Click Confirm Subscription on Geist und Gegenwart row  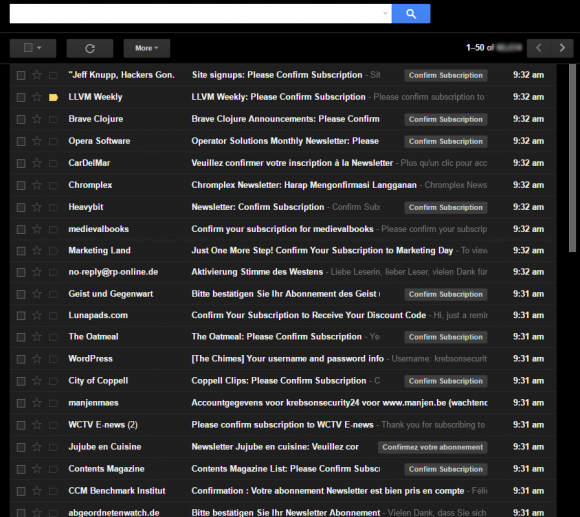pos(446,294)
